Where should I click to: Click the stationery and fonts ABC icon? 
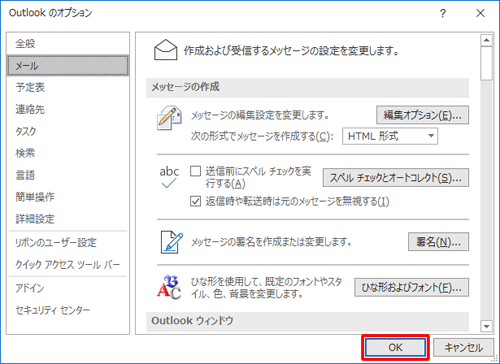[x=169, y=287]
